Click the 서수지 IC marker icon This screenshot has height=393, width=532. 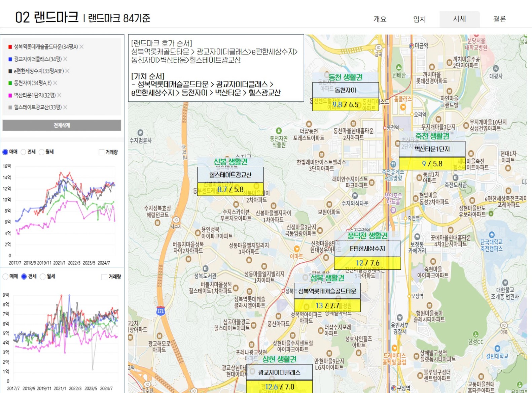(x=176, y=220)
